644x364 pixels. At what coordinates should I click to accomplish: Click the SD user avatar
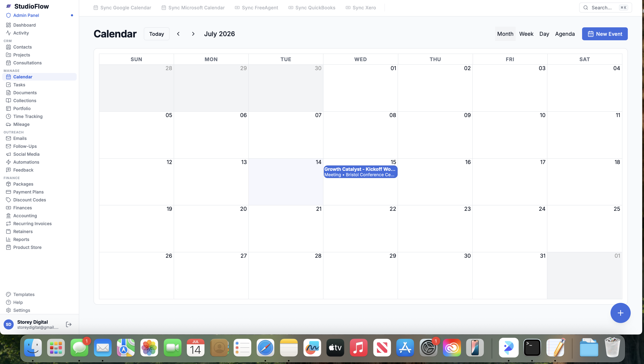8,324
